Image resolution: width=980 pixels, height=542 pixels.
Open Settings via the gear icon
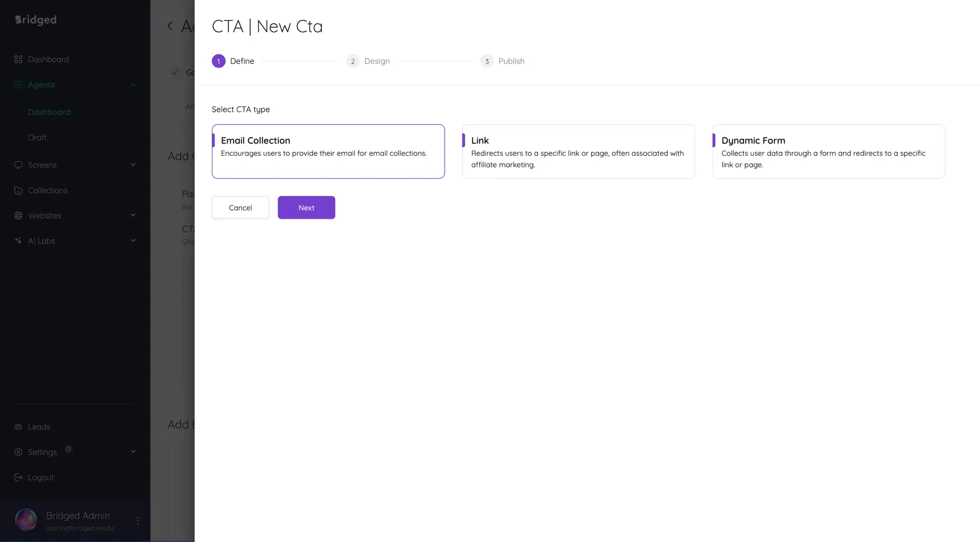click(x=18, y=452)
